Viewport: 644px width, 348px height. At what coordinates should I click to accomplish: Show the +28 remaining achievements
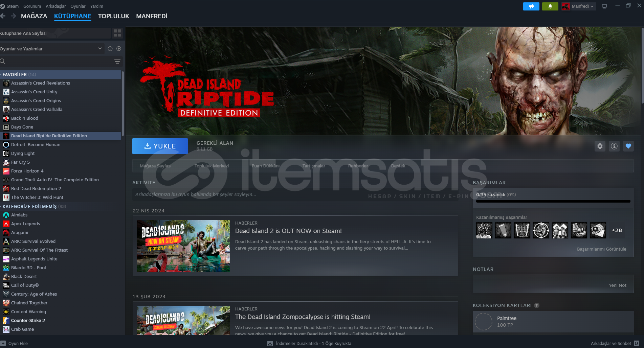617,230
